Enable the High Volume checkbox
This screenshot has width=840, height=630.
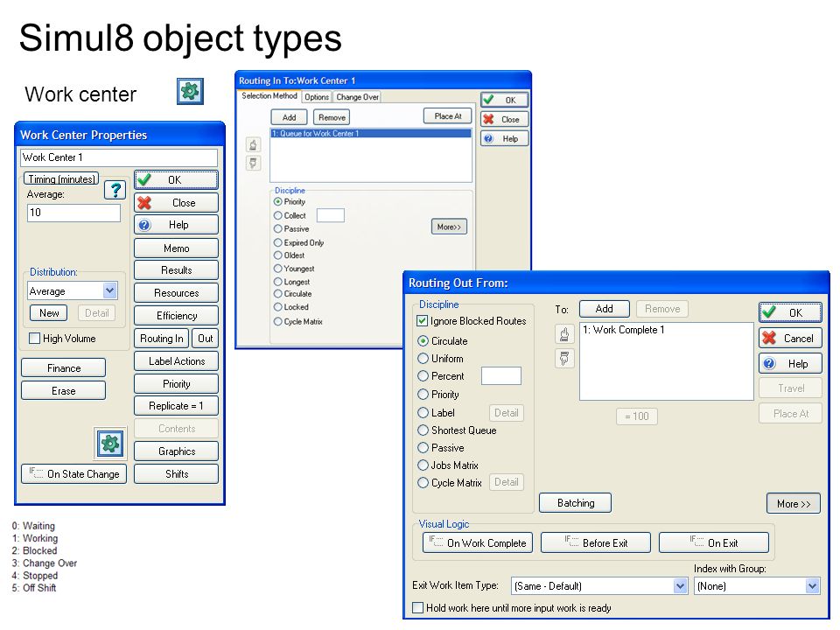pyautogui.click(x=35, y=339)
